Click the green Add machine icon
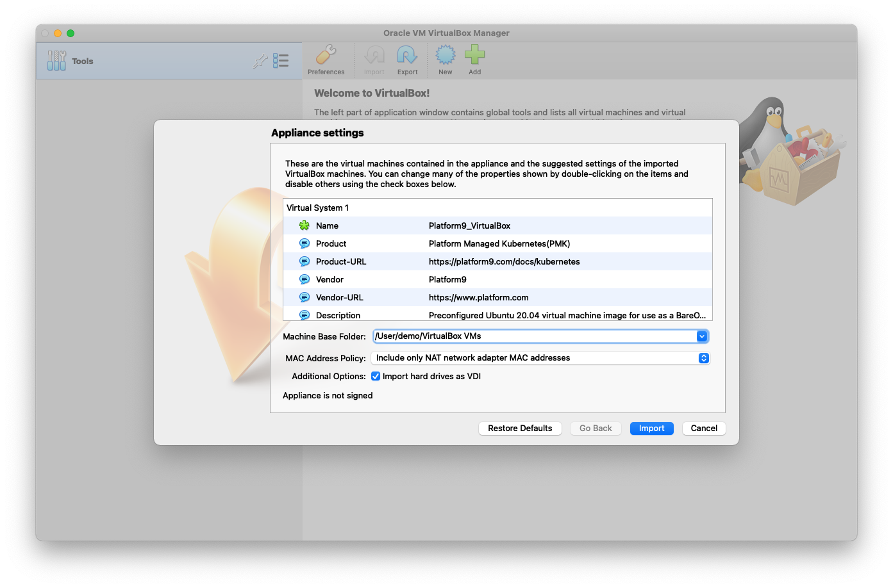The width and height of the screenshot is (893, 588). [x=474, y=56]
